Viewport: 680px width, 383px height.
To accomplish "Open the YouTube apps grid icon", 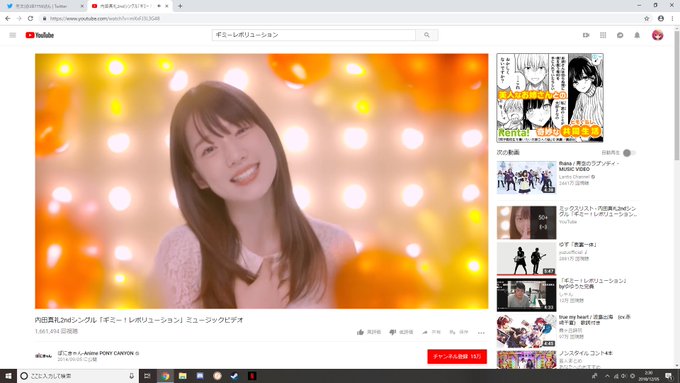I will [x=603, y=35].
